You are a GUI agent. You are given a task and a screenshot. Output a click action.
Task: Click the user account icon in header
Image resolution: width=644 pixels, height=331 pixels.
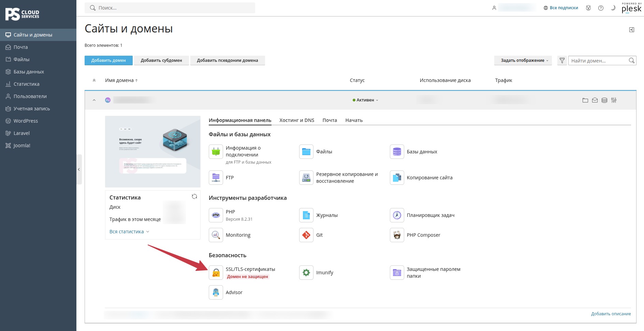pos(494,8)
